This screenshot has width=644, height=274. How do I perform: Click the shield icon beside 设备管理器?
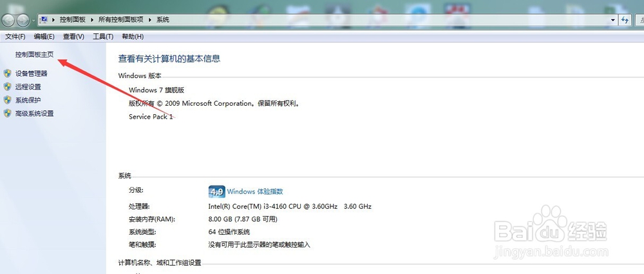[x=7, y=73]
